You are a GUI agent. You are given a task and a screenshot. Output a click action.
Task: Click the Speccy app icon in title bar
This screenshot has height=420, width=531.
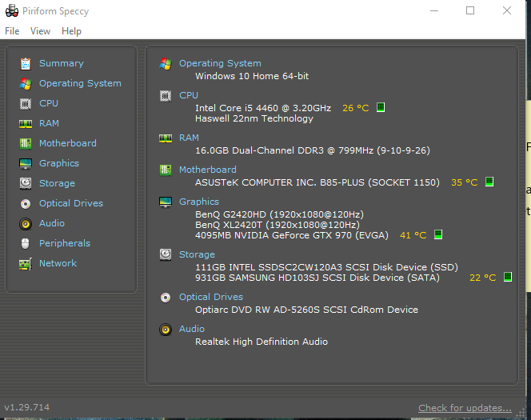click(x=12, y=11)
